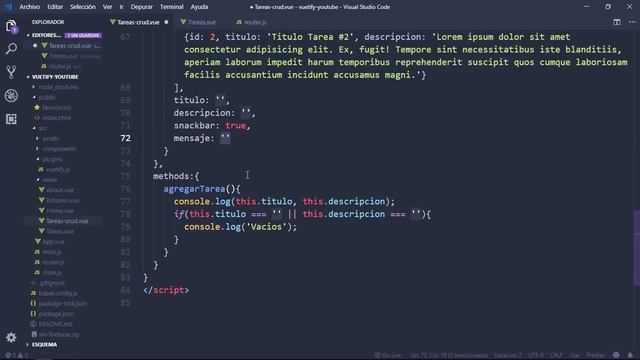The width and height of the screenshot is (640, 360).
Task: Click the Vue language mode indicator
Action: [x=574, y=355]
